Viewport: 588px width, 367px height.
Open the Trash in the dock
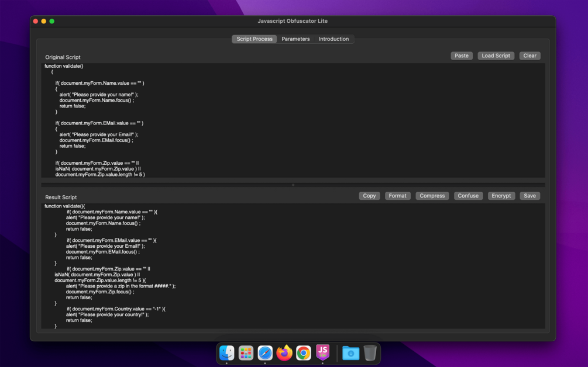click(370, 353)
